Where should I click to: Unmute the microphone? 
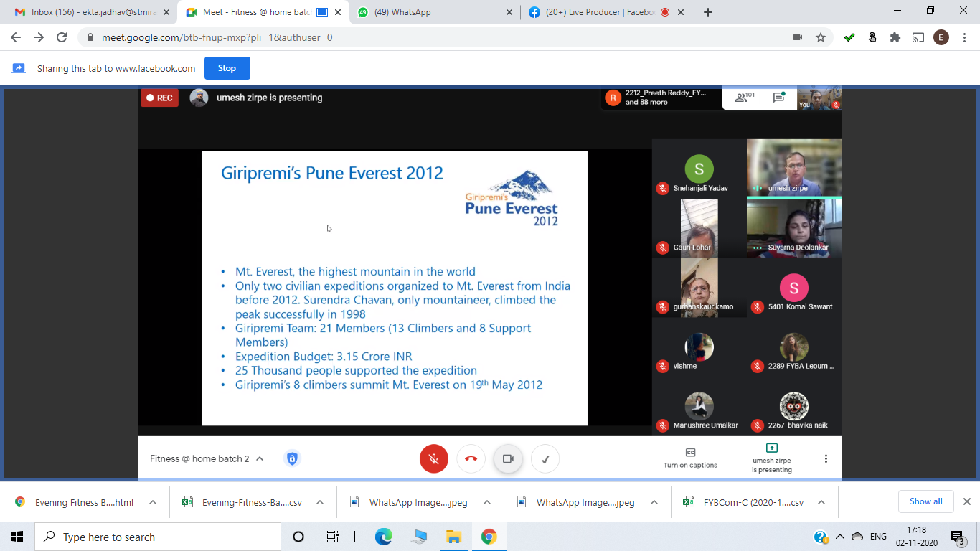[433, 458]
